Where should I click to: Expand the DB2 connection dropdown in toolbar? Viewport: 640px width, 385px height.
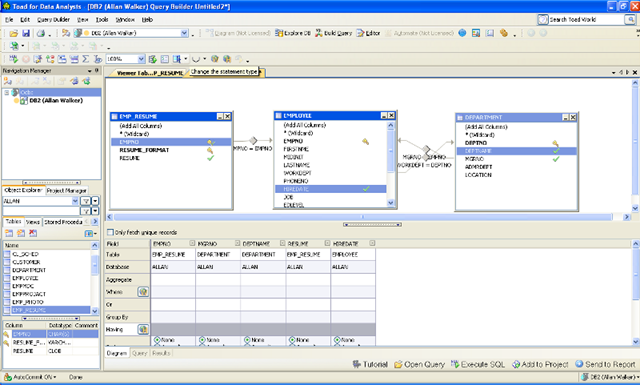[x=184, y=33]
